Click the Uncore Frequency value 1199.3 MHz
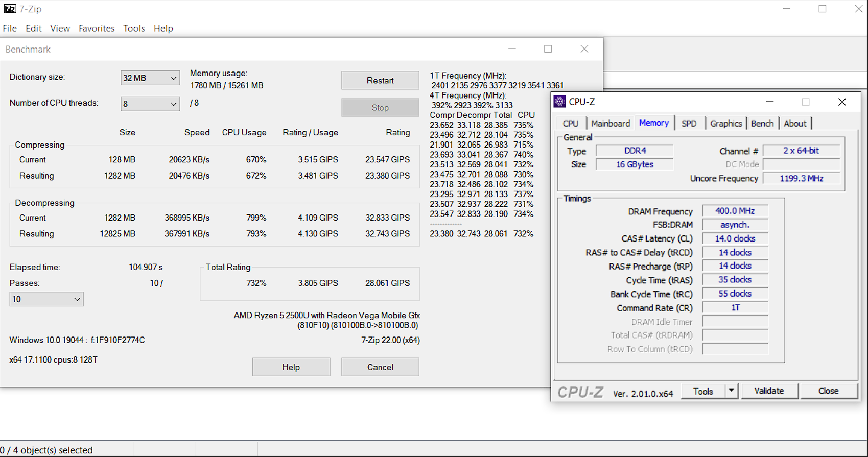This screenshot has height=457, width=868. click(801, 178)
